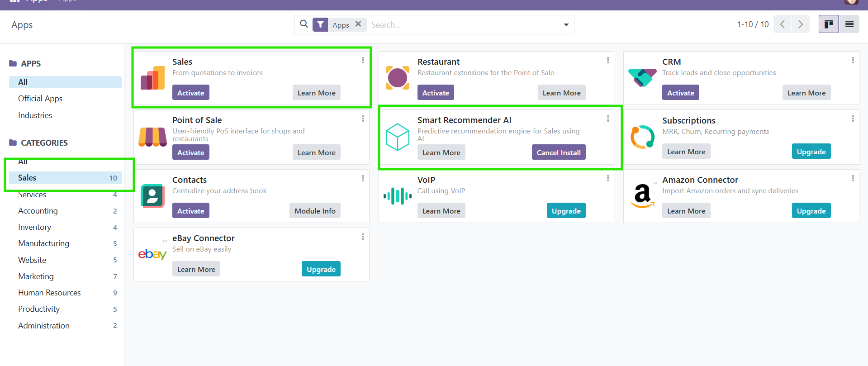Viewport: 868px width, 366px height.
Task: Click the Sales app icon
Action: click(152, 78)
